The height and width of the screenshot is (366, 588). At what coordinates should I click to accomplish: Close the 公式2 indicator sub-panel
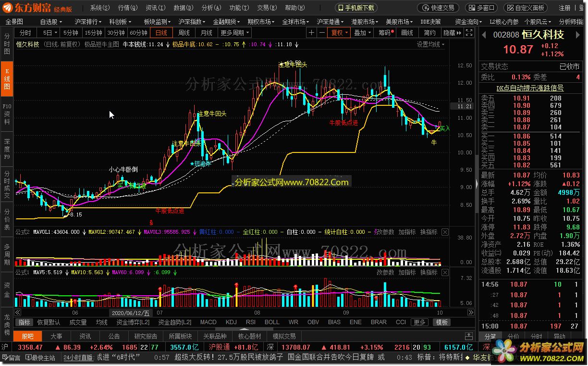tap(445, 232)
